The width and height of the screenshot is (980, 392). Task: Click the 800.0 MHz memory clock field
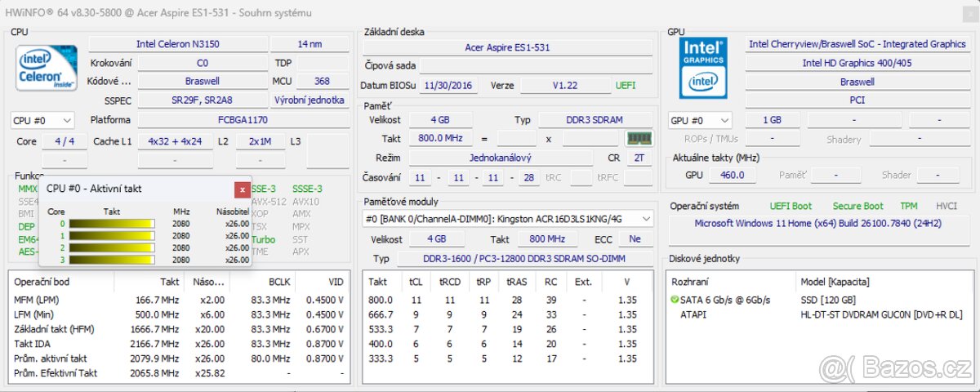[x=440, y=139]
